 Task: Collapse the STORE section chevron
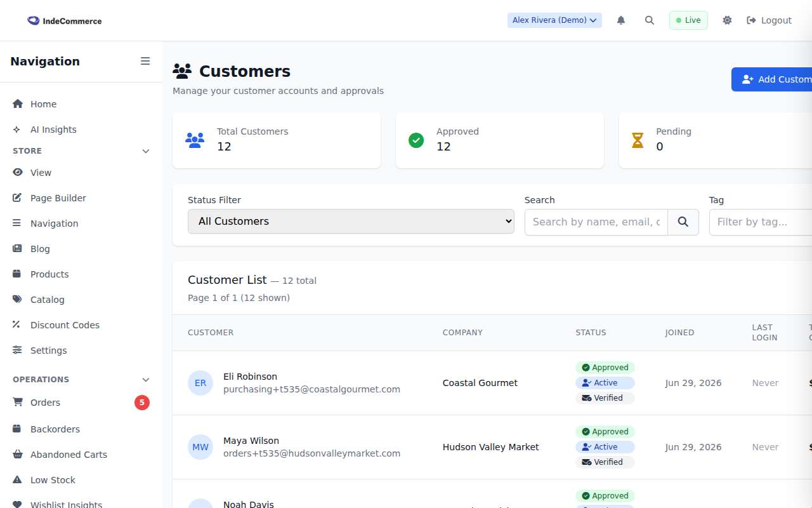point(146,151)
